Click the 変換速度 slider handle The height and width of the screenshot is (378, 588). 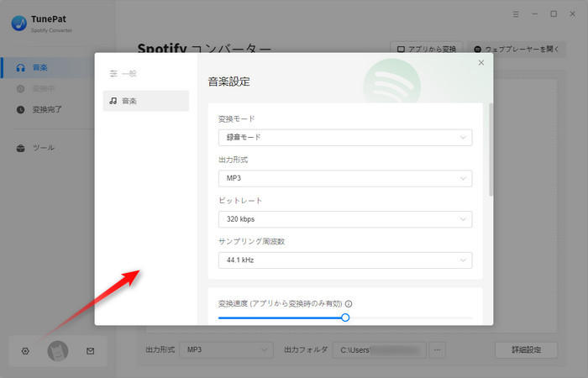pos(345,318)
